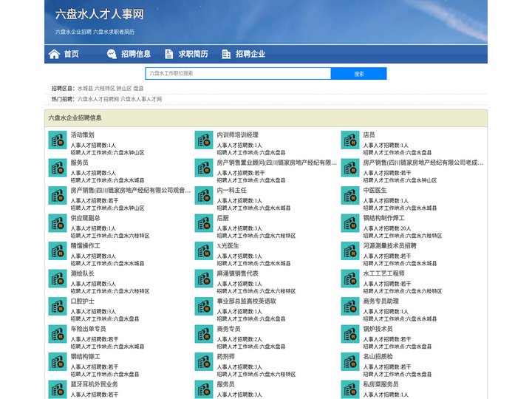The height and width of the screenshot is (399, 532).
Task: Click the job icon beside 后厨
Action: 204,223
